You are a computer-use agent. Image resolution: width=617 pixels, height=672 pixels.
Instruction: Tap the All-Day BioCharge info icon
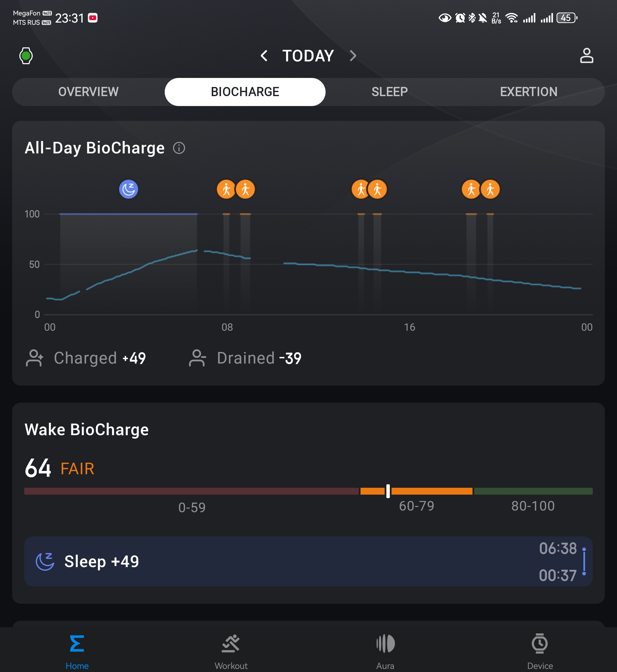pyautogui.click(x=179, y=148)
